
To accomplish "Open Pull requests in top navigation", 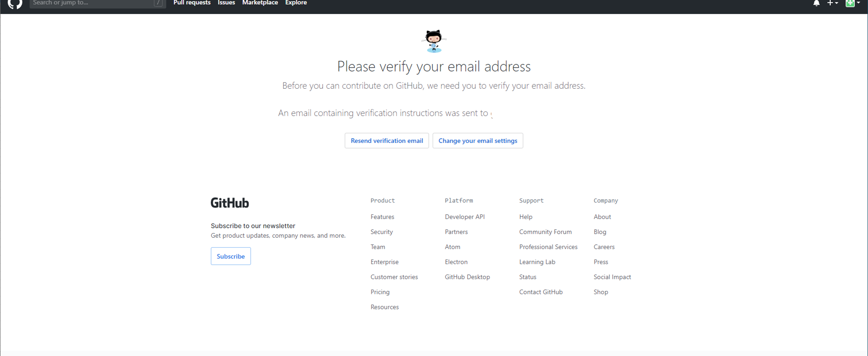I will click(192, 3).
